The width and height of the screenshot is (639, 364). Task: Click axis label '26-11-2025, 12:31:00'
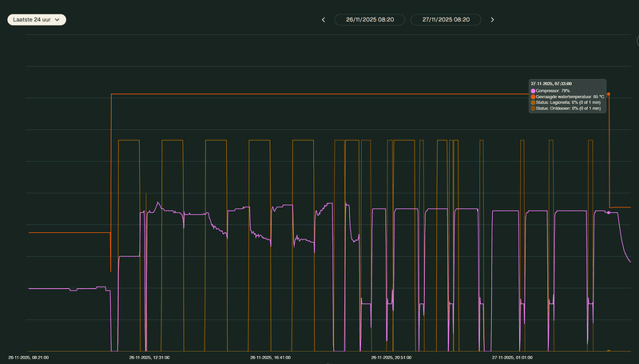click(x=149, y=358)
